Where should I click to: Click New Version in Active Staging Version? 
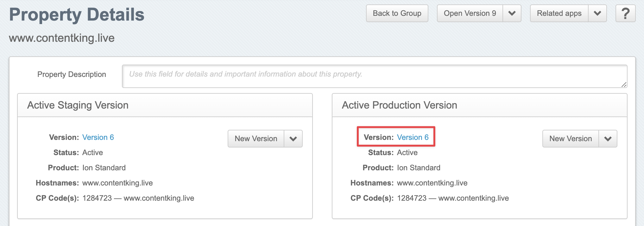[256, 139]
